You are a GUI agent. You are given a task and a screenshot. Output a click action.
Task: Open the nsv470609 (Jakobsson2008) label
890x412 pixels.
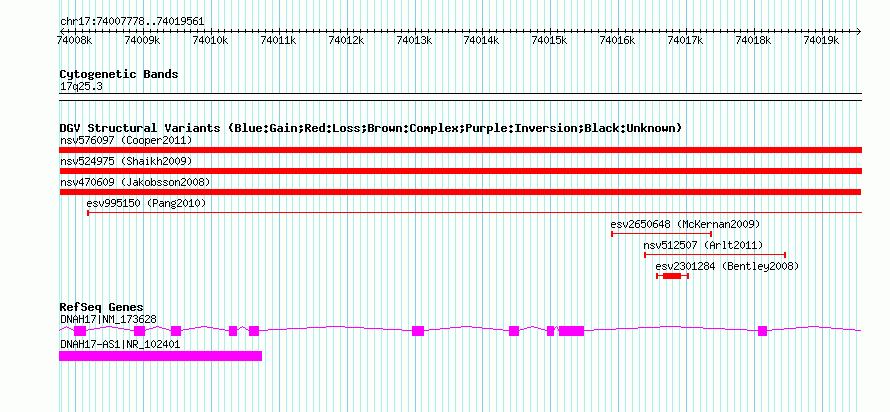coord(135,182)
